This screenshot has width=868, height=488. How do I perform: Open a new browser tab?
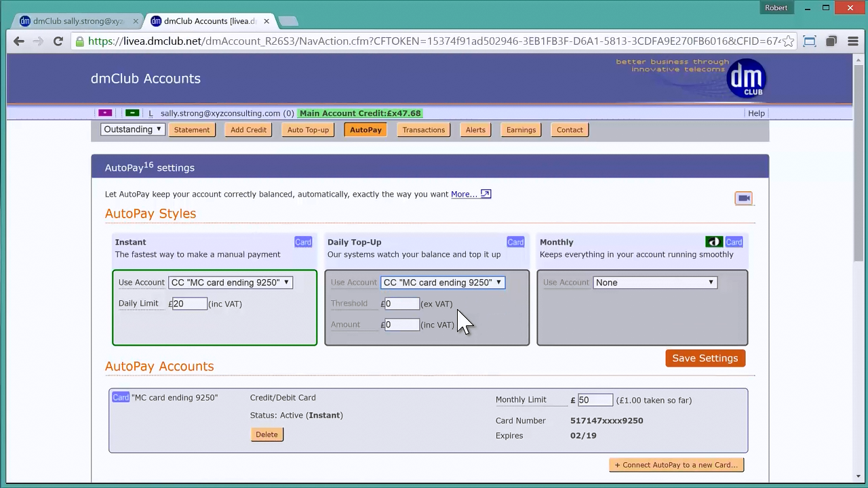[288, 21]
